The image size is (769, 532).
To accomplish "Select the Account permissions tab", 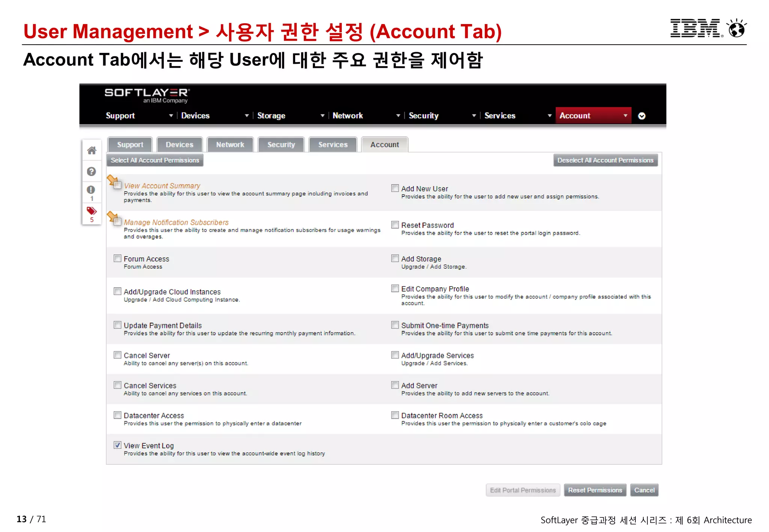I will coord(385,144).
